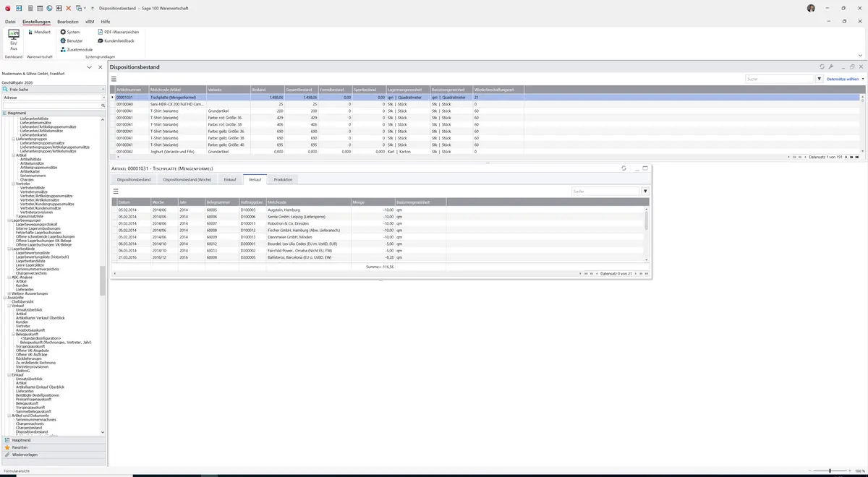Open the Adresse dropdown in the search pane

coord(103,97)
